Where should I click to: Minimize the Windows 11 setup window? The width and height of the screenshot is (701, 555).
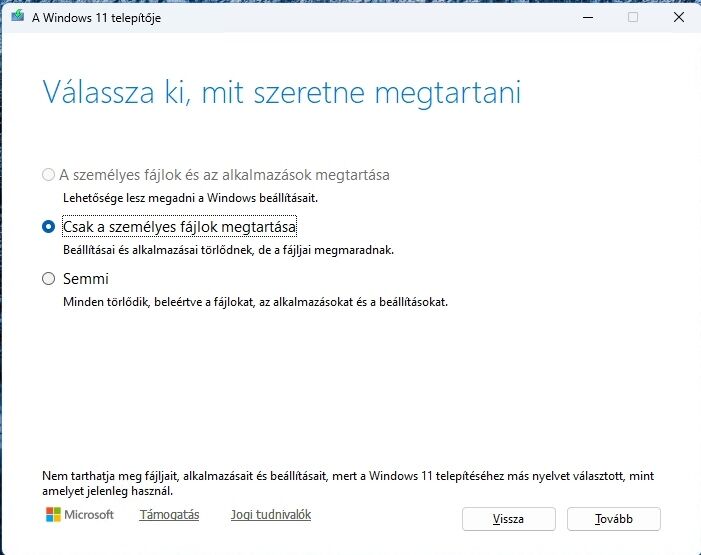point(588,17)
